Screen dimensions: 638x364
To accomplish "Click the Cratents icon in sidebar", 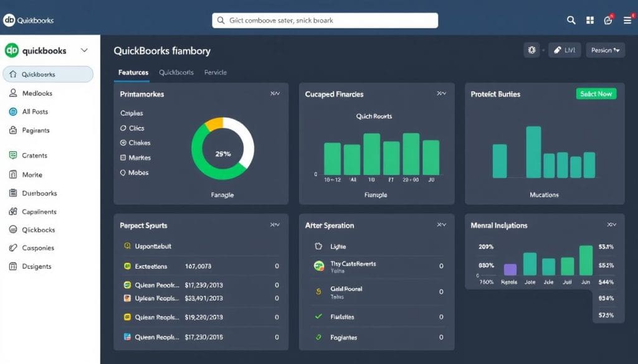I will [x=13, y=156].
